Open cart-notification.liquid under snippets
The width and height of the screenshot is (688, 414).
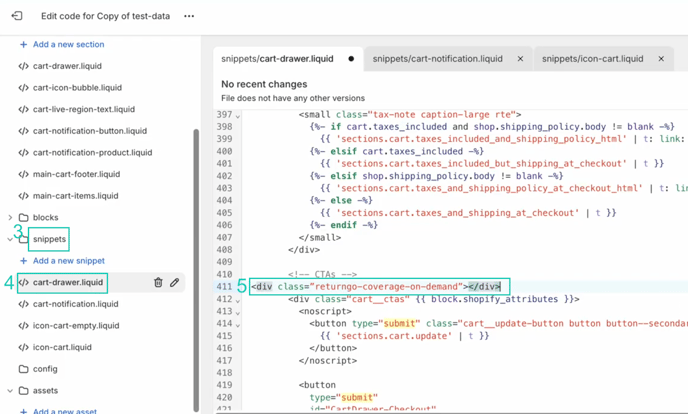tap(75, 304)
